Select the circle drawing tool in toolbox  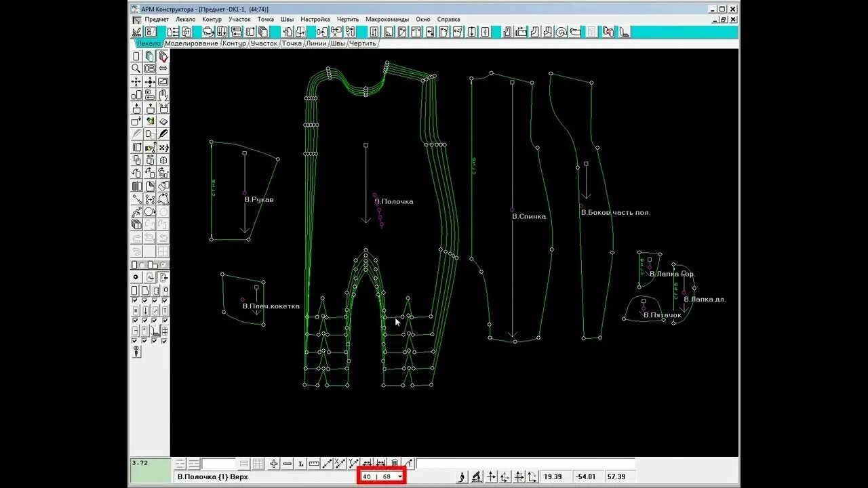point(149,212)
